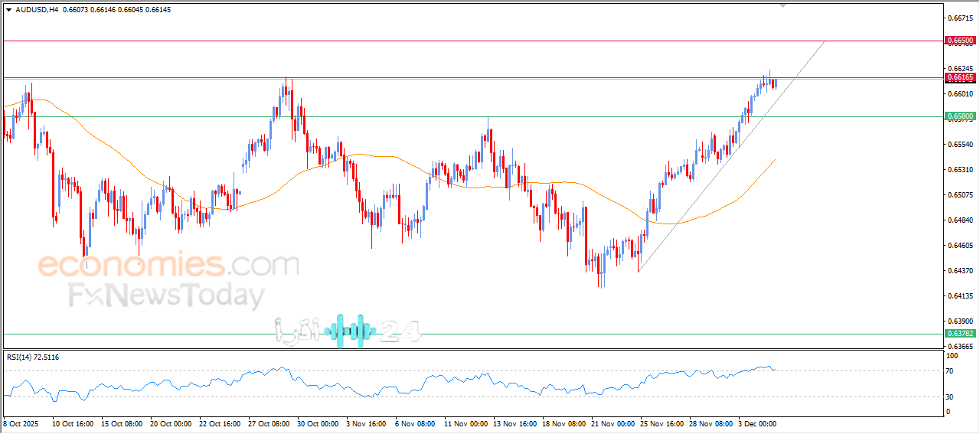The height and width of the screenshot is (434, 980).
Task: Click the latest candlestick on the chart
Action: pos(775,83)
